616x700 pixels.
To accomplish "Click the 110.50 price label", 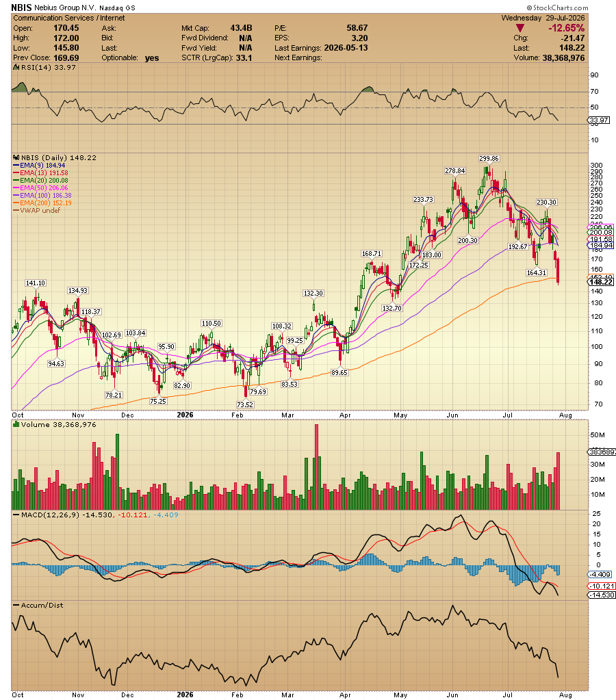I will (211, 323).
